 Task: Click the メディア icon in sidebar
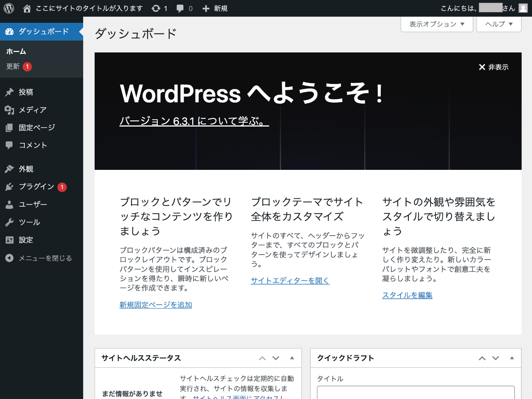[9, 110]
